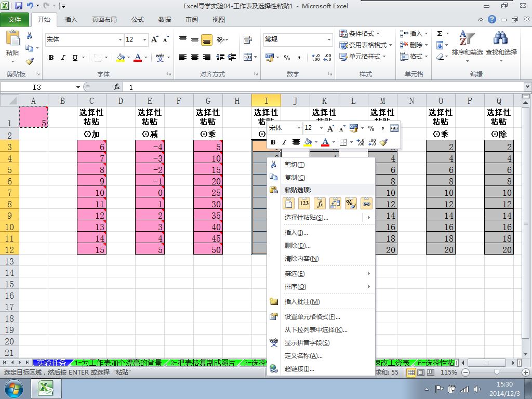Open sheet tab 1-为工作表加个漂亮的背景
The width and height of the screenshot is (532, 399).
coord(118,363)
